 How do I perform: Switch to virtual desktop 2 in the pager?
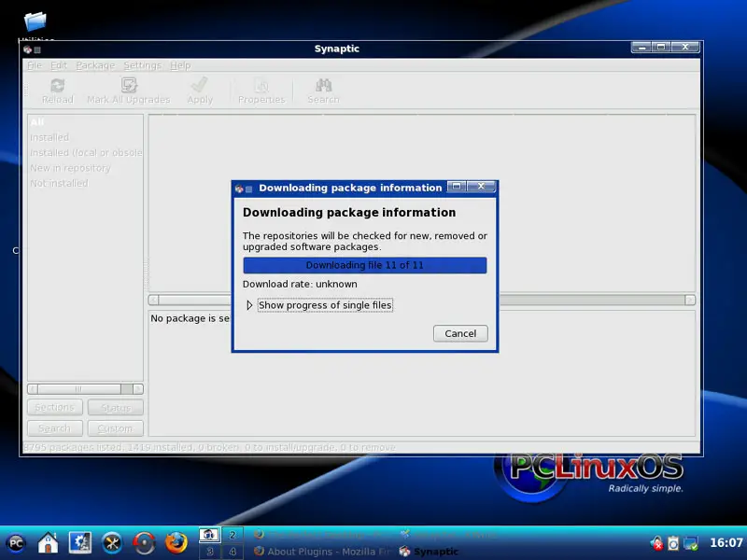pyautogui.click(x=233, y=535)
